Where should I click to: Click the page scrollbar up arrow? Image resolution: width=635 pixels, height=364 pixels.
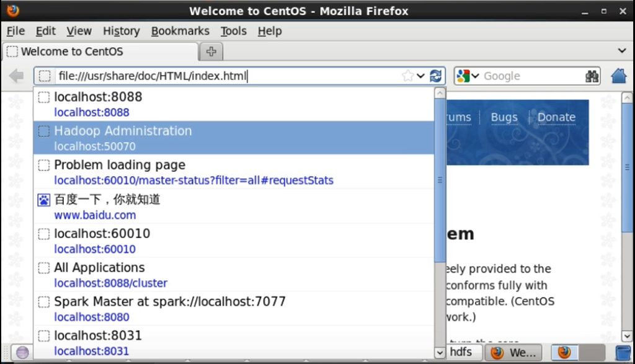click(x=627, y=97)
